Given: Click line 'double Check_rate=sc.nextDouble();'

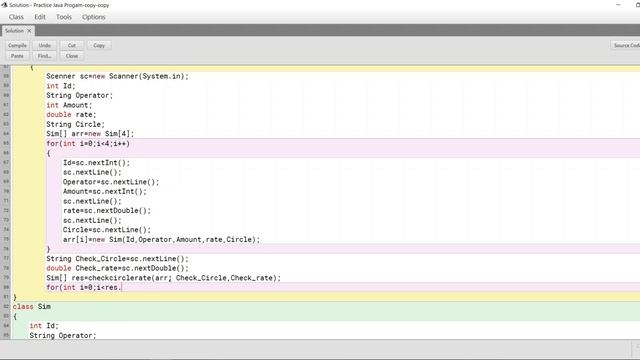Looking at the screenshot, I should (x=118, y=268).
